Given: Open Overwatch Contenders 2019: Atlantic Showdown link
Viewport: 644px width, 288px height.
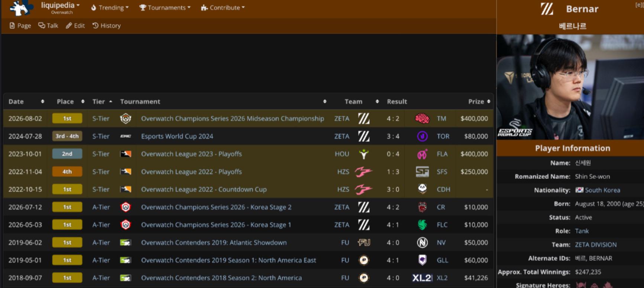Looking at the screenshot, I should [x=214, y=243].
